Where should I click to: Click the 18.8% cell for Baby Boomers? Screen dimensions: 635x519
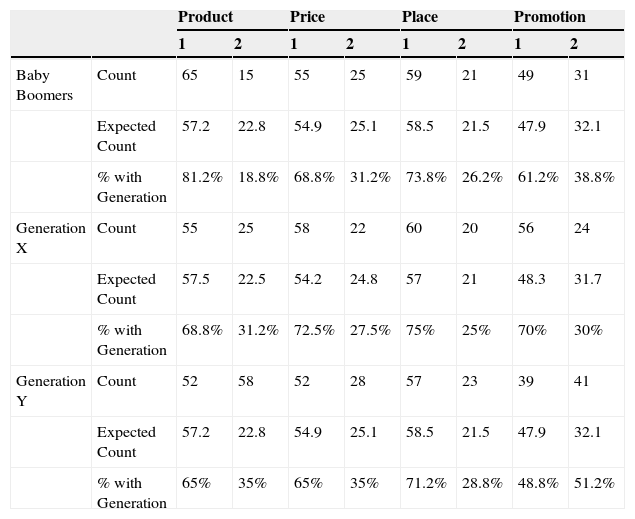click(258, 178)
